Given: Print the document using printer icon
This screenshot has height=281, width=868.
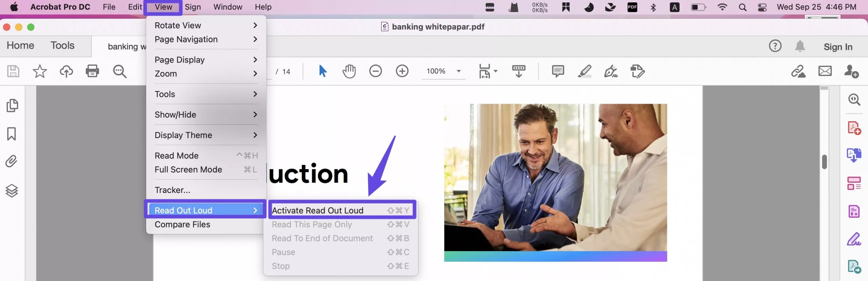Looking at the screenshot, I should pos(93,71).
